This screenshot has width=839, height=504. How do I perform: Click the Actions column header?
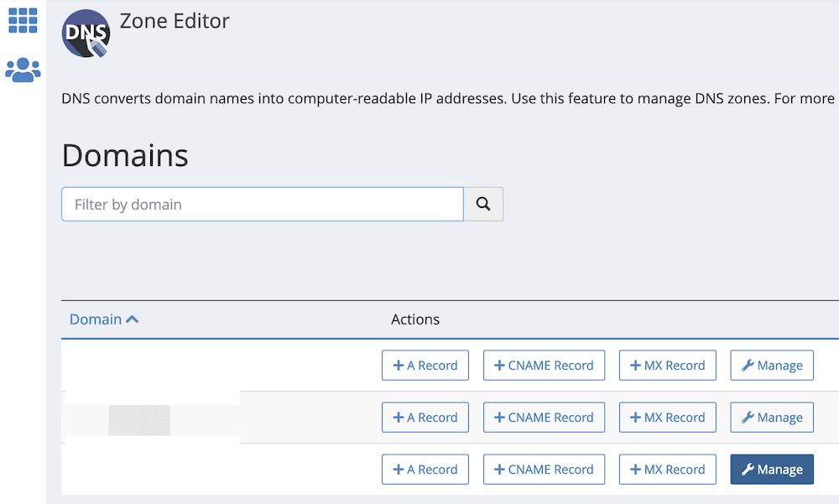(415, 320)
